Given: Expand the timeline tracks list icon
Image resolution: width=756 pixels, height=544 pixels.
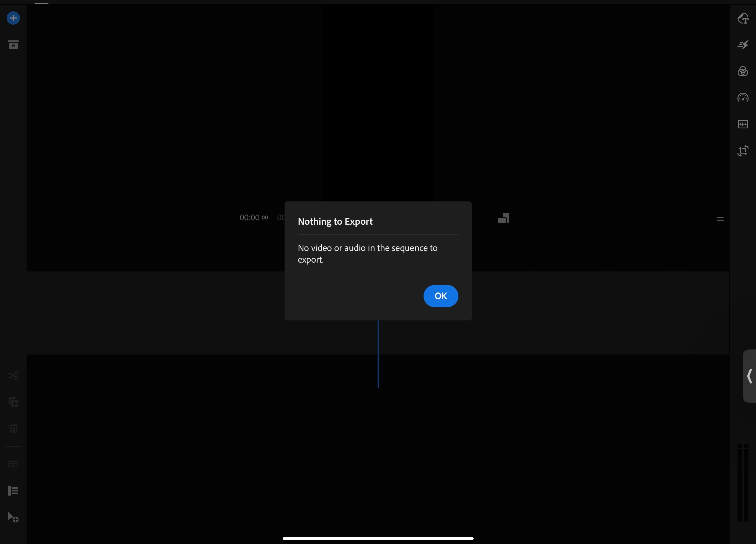Looking at the screenshot, I should (13, 491).
